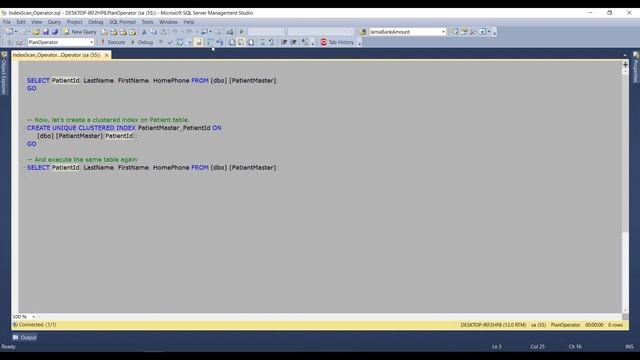Decrease the line indent
Screen dimensions: 640x360
point(284,42)
